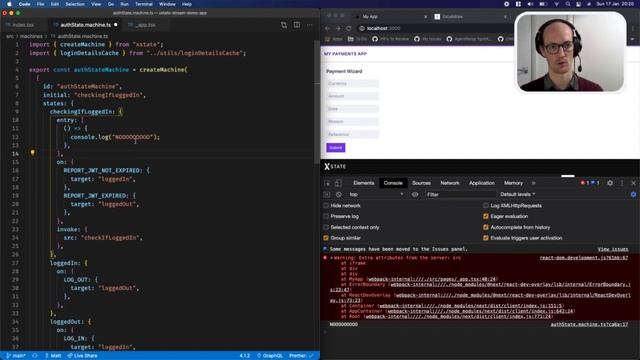Open the Apple menu
This screenshot has width=640, height=360.
9,4
